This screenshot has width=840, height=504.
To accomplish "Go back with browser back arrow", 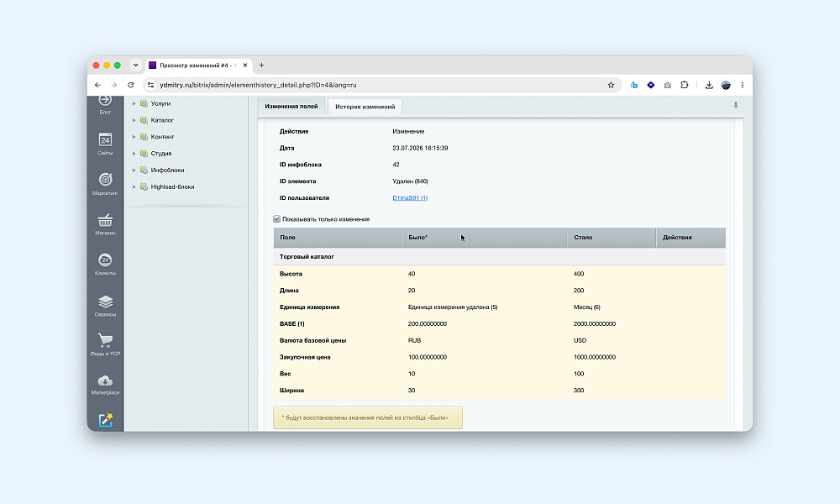I will click(97, 85).
